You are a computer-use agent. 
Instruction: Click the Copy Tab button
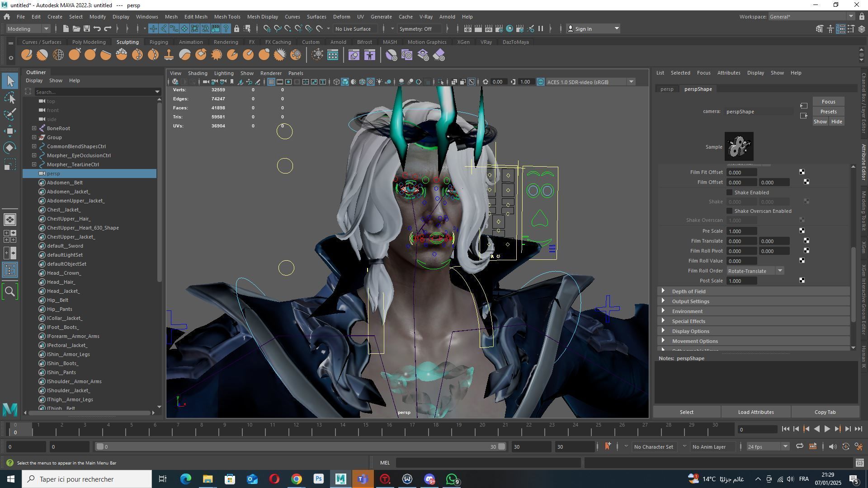(825, 412)
